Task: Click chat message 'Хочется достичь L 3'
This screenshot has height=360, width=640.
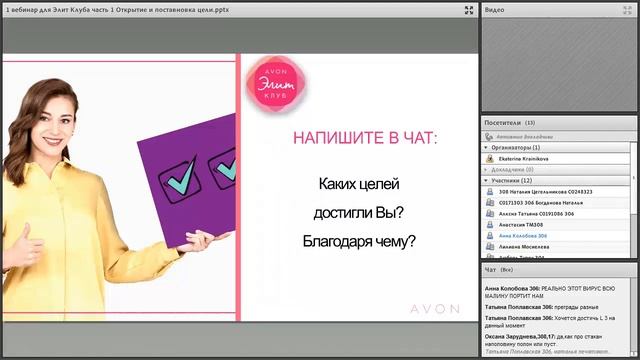Action: click(x=550, y=322)
